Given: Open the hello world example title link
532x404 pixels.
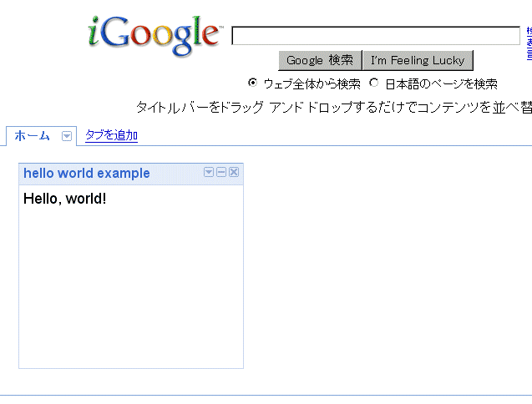Looking at the screenshot, I should pyautogui.click(x=87, y=174).
